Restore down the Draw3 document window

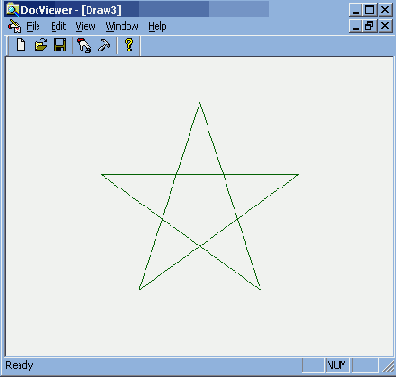click(x=370, y=26)
